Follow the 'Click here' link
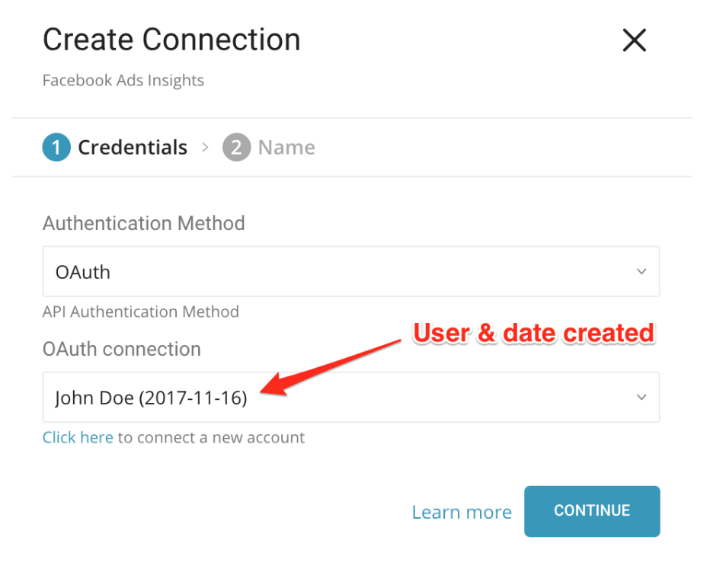Image resolution: width=710 pixels, height=588 pixels. 78,438
